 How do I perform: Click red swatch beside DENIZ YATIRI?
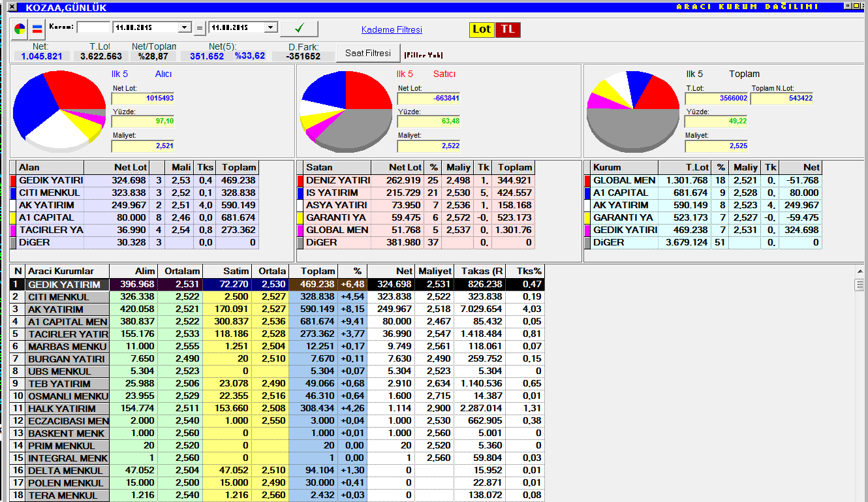pos(300,181)
